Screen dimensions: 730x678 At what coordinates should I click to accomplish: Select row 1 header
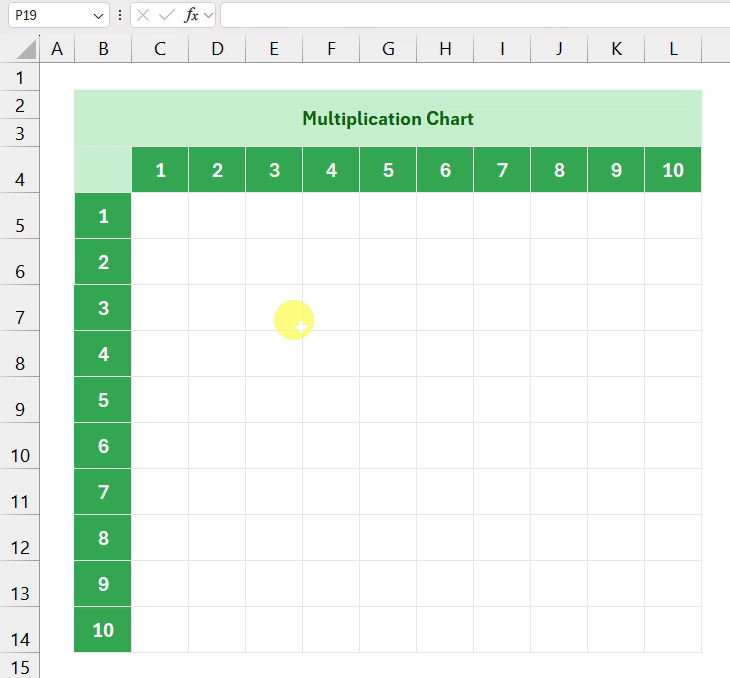[20, 77]
